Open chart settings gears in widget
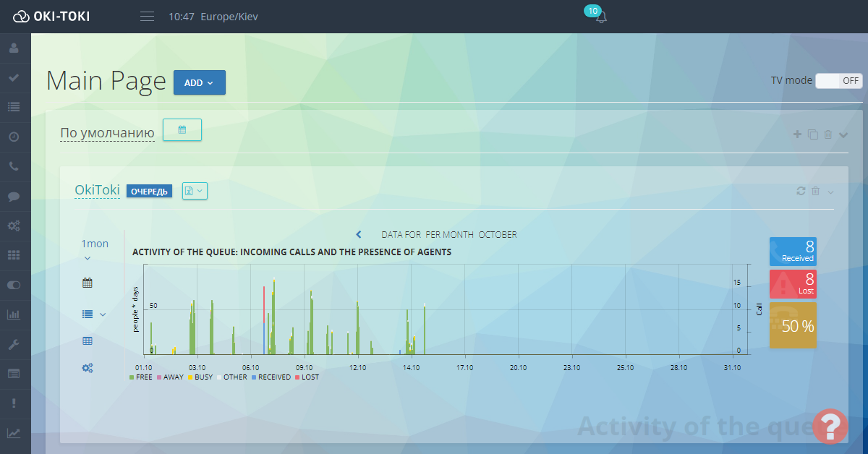 point(88,368)
